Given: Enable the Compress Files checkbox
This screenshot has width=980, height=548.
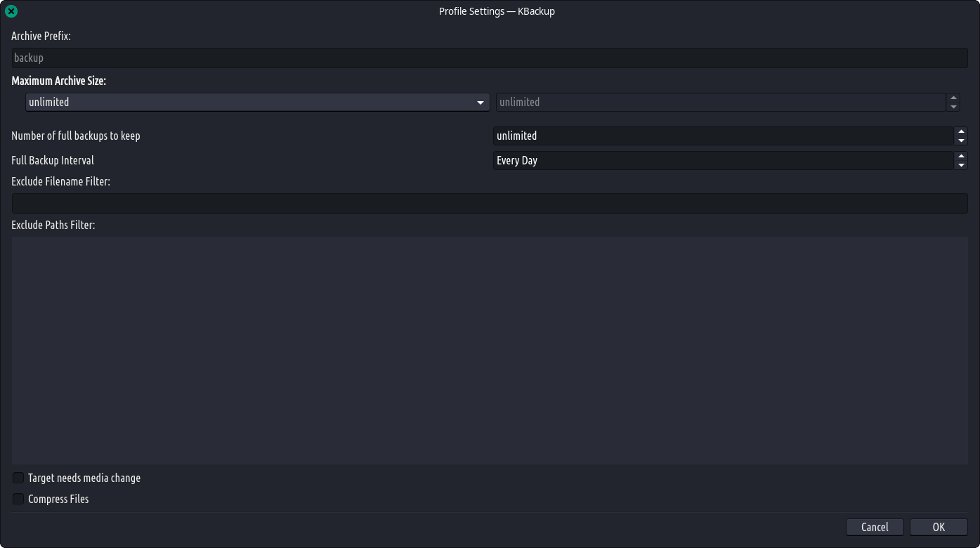Looking at the screenshot, I should tap(18, 499).
